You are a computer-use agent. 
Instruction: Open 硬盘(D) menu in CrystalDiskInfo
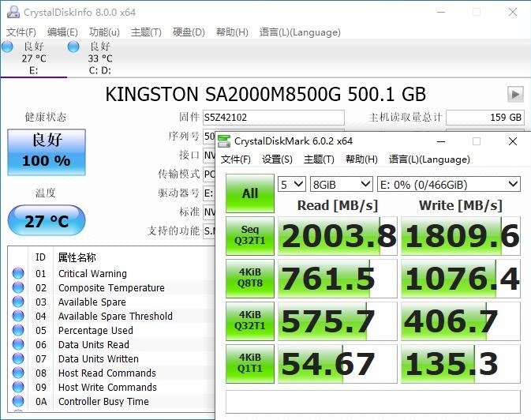tap(189, 32)
